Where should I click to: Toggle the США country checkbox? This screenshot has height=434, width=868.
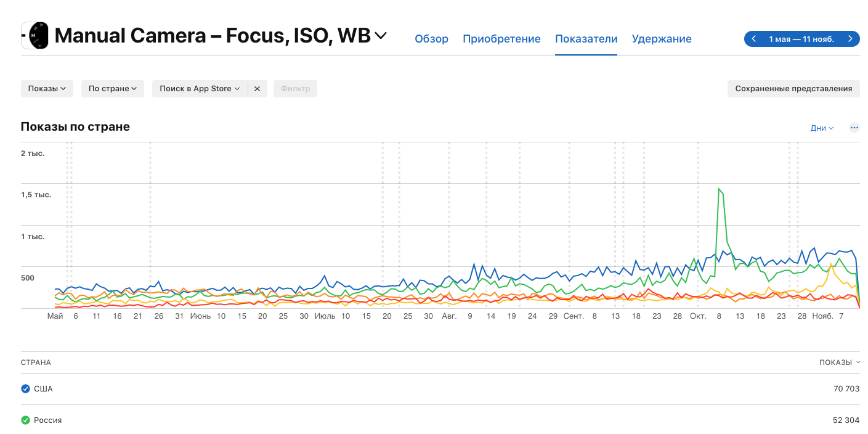[25, 388]
